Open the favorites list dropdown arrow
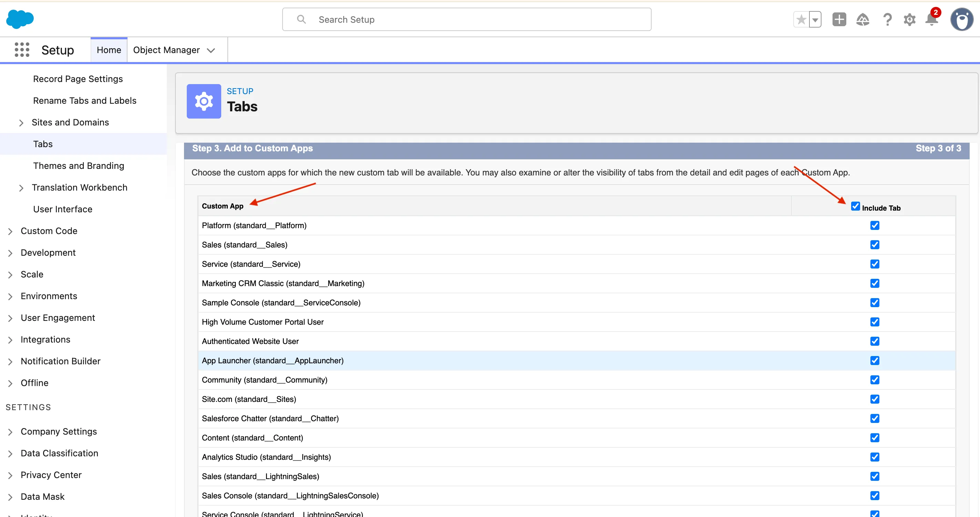Screen dimensions: 980x517 click(815, 19)
